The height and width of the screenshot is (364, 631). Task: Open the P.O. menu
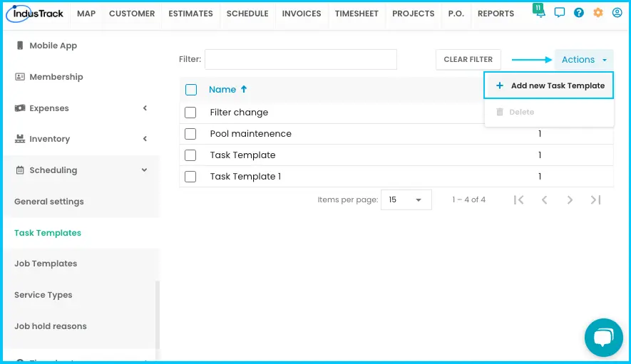[x=456, y=14]
